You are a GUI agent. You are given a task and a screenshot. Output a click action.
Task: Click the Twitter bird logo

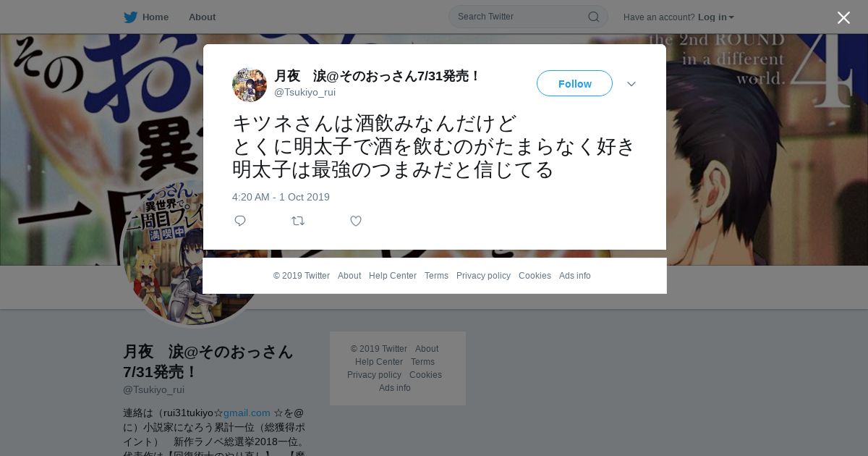(130, 17)
